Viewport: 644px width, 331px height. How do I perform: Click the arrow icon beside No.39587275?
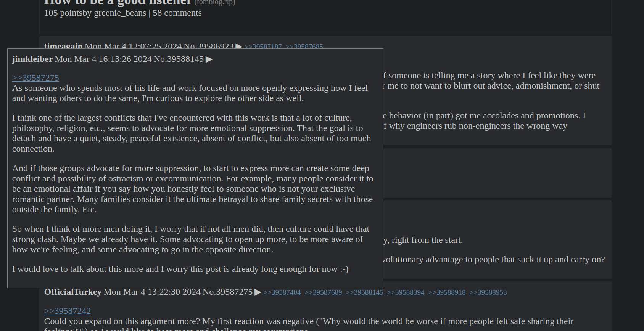258,292
